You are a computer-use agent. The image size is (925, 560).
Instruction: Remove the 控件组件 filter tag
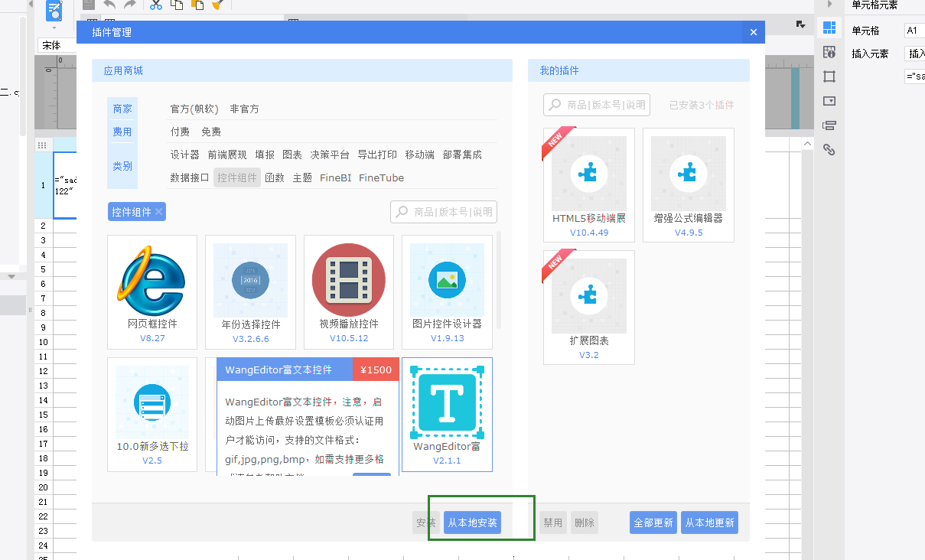tap(158, 212)
